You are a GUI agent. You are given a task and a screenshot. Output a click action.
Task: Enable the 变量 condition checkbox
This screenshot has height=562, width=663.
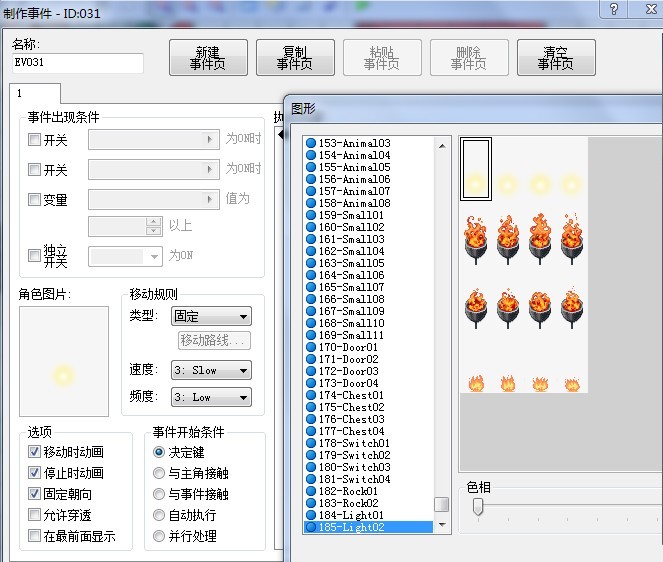(34, 199)
